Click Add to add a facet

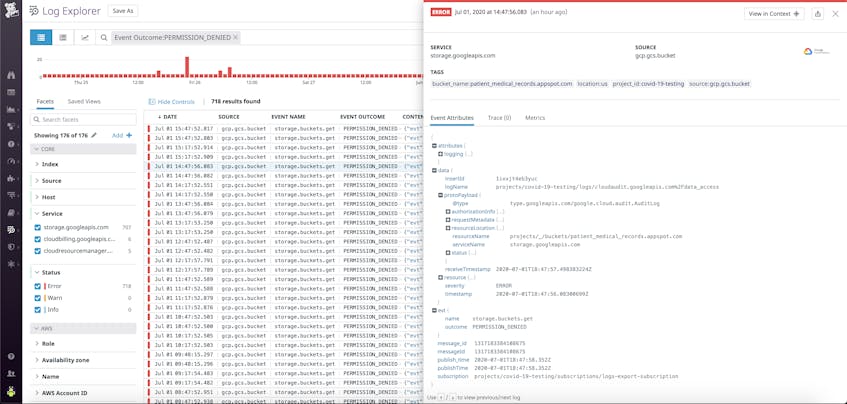[x=122, y=136]
